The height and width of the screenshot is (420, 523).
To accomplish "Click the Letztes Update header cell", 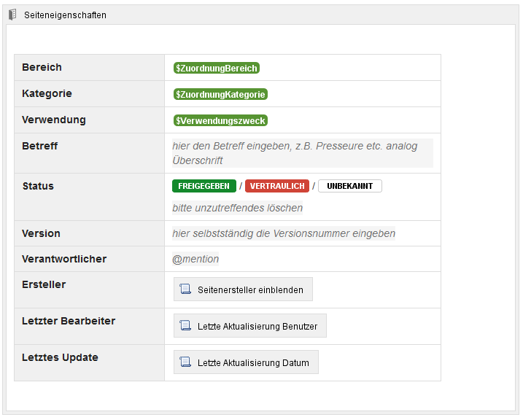I will (x=90, y=363).
